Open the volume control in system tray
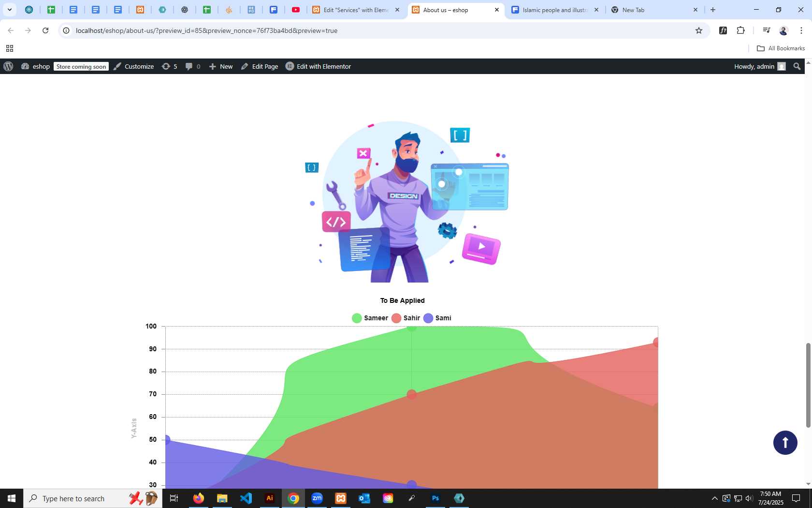Screen dimensions: 812x508 click(749, 498)
